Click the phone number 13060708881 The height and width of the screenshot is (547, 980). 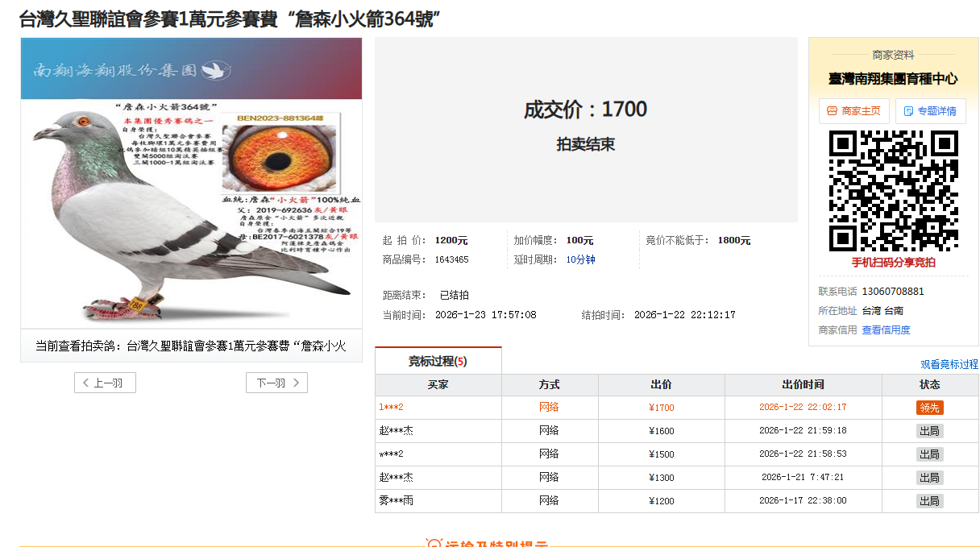click(893, 291)
